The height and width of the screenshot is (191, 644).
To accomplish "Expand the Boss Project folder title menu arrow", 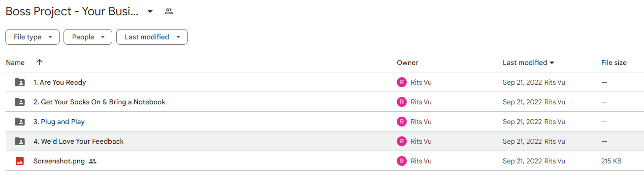I will (150, 11).
